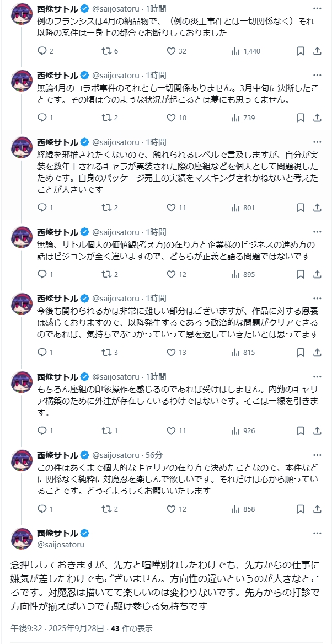The width and height of the screenshot is (332, 644).
Task: Open more options on 56分 tweet
Action: (317, 455)
